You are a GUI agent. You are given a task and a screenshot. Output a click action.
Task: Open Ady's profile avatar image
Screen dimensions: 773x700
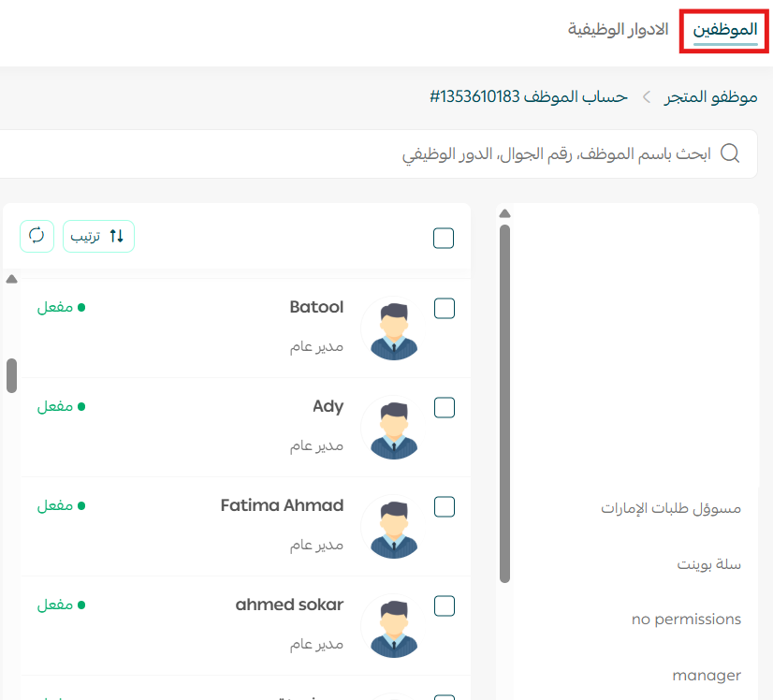tap(394, 432)
